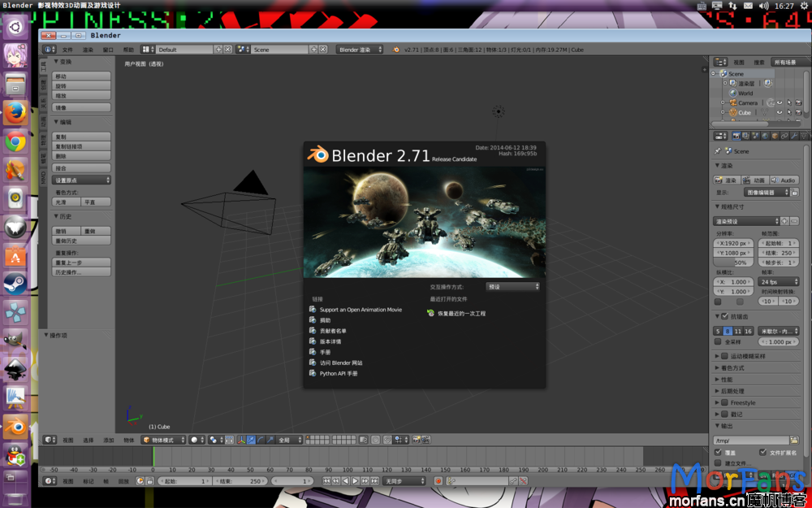812x508 pixels.
Task: Open the render engine dropdown (Blender 渲染)
Action: click(x=360, y=50)
